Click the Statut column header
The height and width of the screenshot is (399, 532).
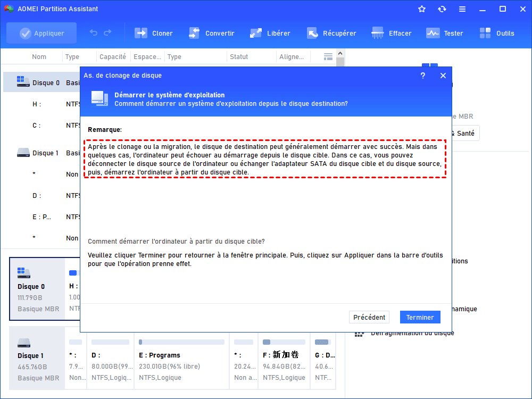coord(239,57)
